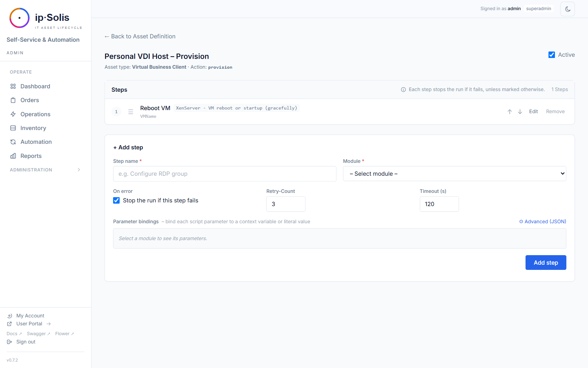Click the Automation refresh icon
Image resolution: width=588 pixels, height=368 pixels.
[13, 142]
